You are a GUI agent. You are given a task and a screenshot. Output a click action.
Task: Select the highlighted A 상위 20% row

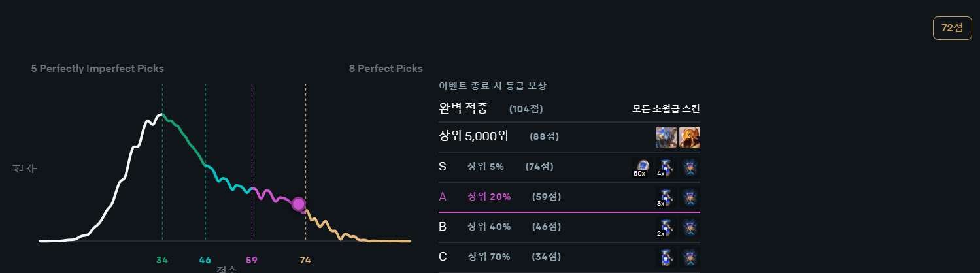pos(569,197)
